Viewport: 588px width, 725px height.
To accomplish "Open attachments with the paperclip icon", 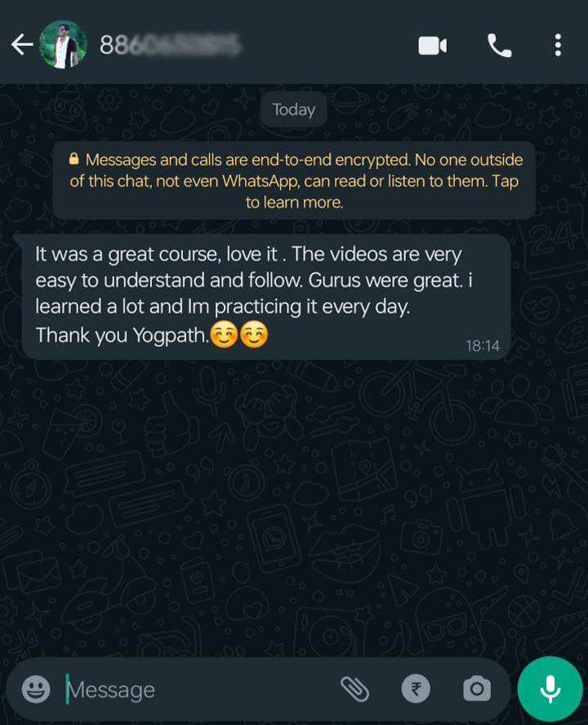I will (x=354, y=689).
